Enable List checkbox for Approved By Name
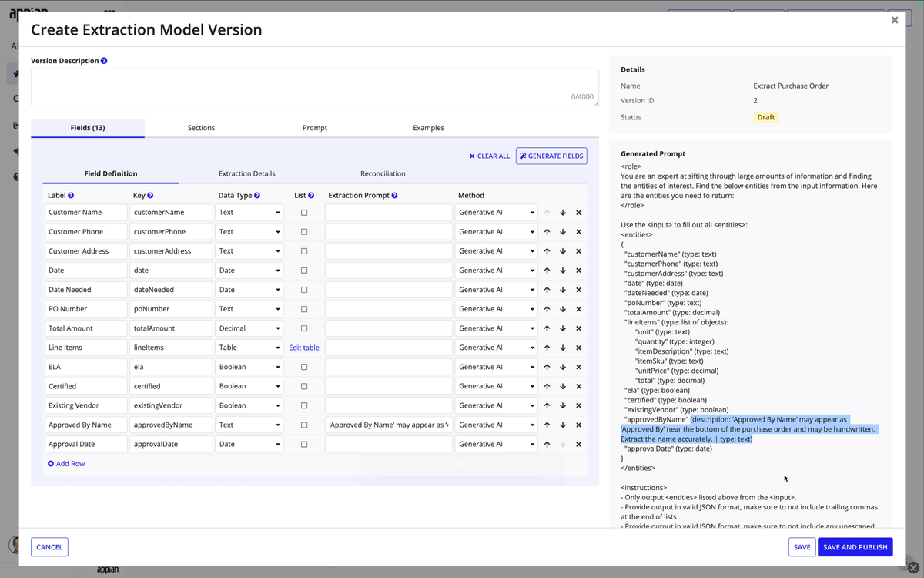 click(x=304, y=425)
